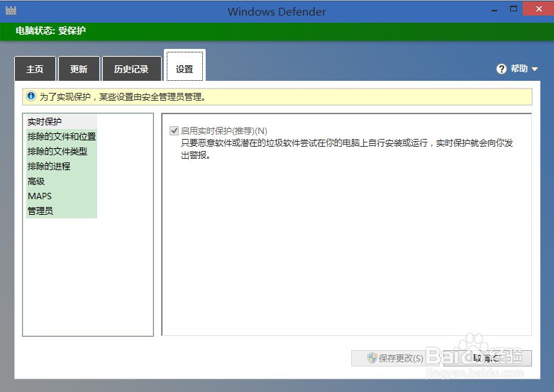Click the help question mark icon
The width and height of the screenshot is (554, 392).
(x=501, y=69)
